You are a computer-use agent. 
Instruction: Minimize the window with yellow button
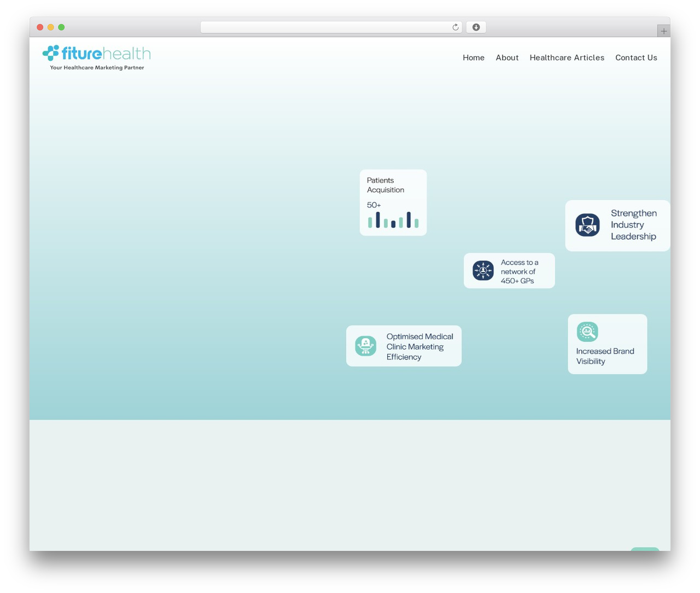tap(51, 27)
